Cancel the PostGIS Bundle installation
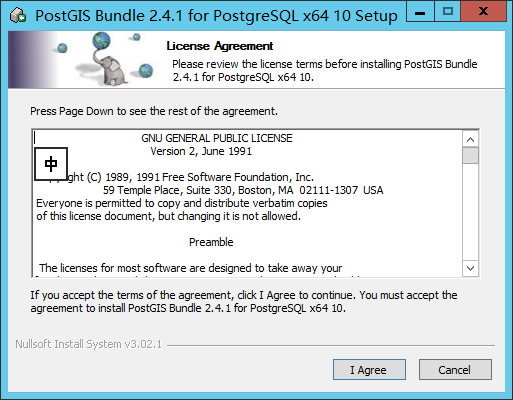This screenshot has width=513, height=400. point(455,370)
